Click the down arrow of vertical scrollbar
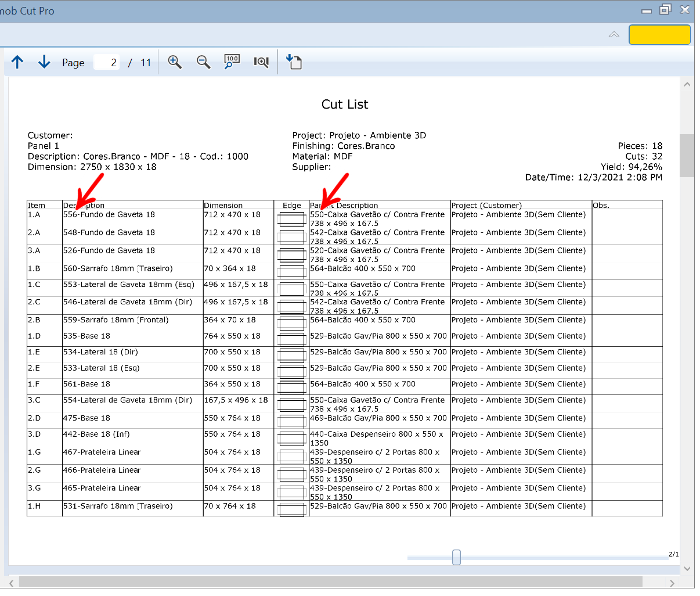This screenshot has height=596, width=700. point(687,569)
